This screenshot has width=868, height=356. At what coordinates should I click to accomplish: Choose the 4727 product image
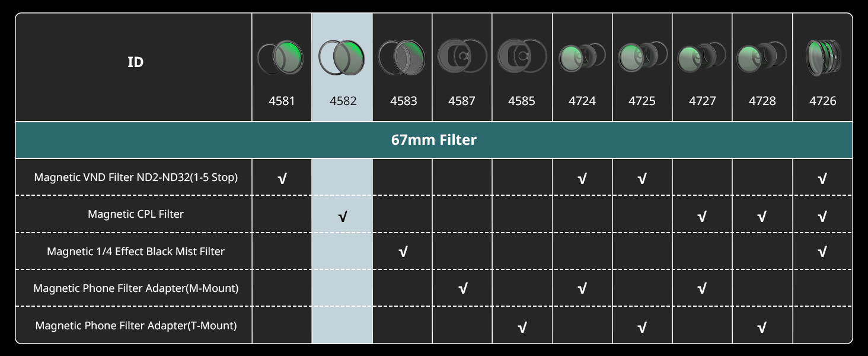coord(702,58)
